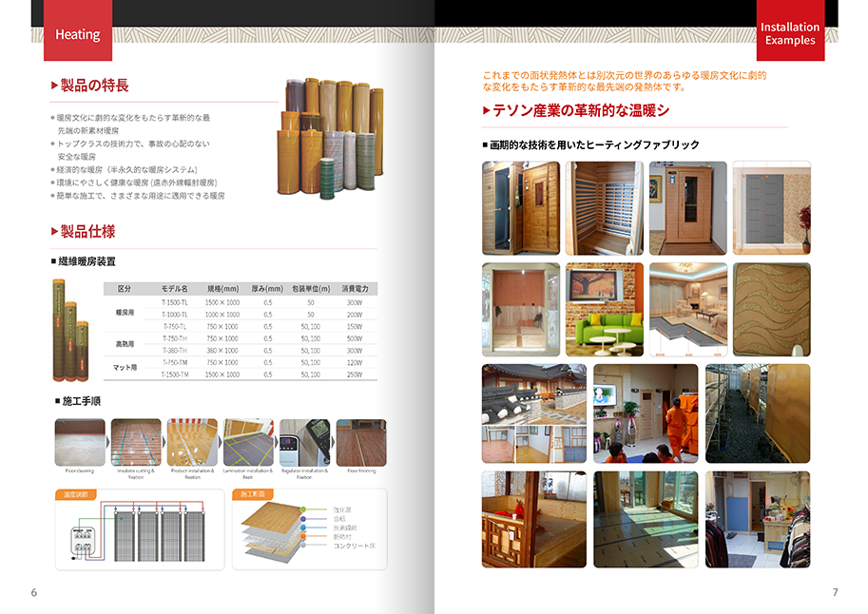Select the Floor finishing step photo
This screenshot has width=868, height=614.
point(361,442)
